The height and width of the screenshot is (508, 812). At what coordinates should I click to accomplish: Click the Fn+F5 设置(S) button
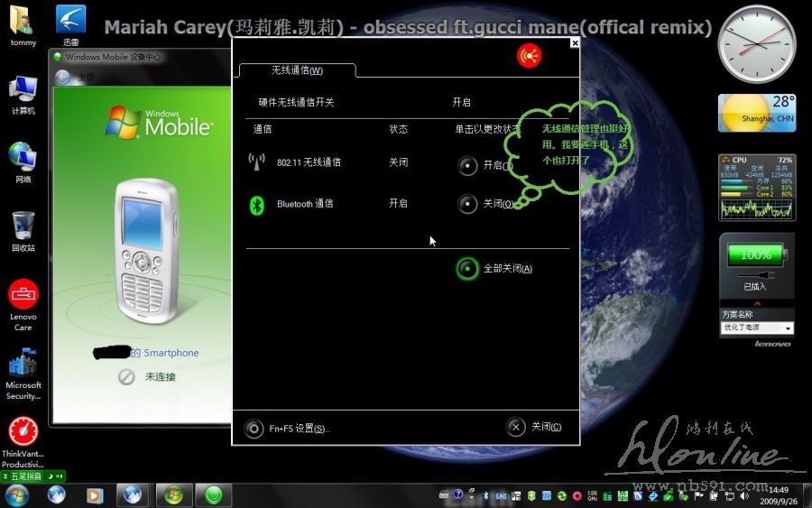[287, 429]
